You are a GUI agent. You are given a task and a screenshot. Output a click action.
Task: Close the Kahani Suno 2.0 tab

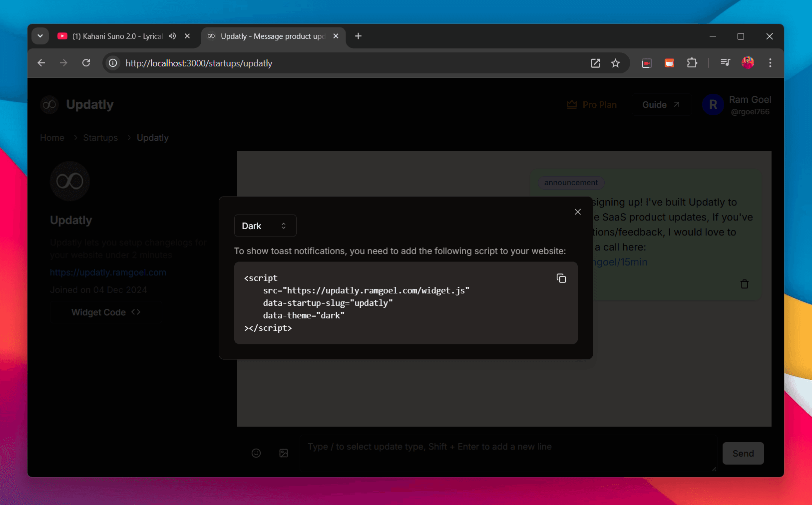(187, 36)
